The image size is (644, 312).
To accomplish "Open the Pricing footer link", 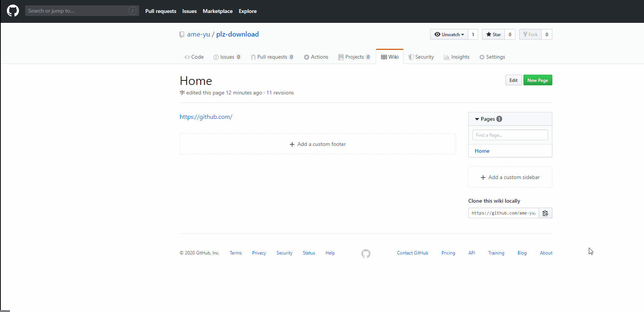I will point(448,253).
